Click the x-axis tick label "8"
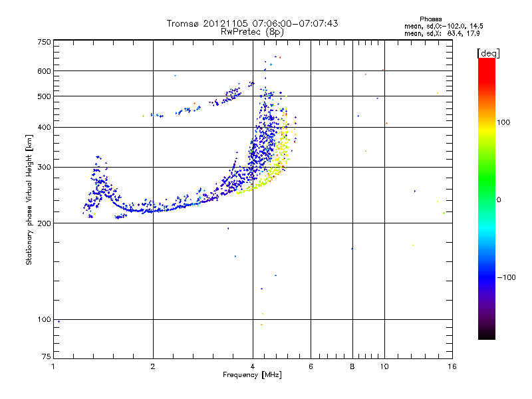 point(352,366)
